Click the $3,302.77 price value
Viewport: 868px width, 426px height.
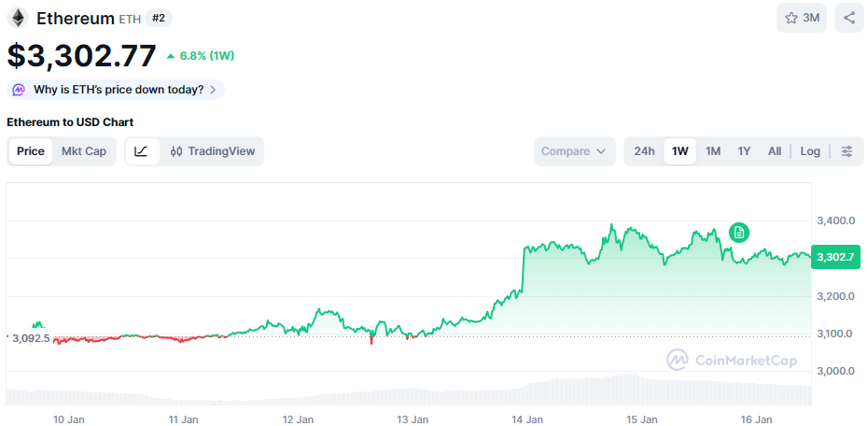point(81,56)
